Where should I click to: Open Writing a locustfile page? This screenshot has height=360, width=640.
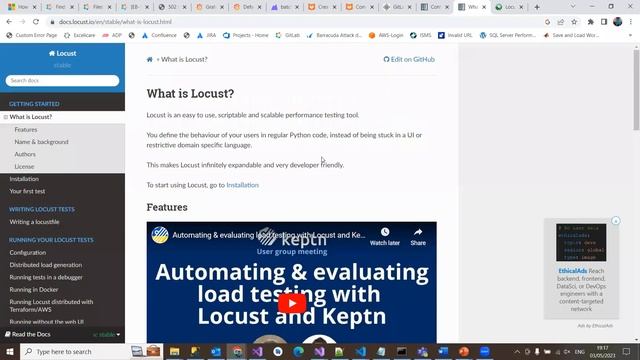[34, 222]
